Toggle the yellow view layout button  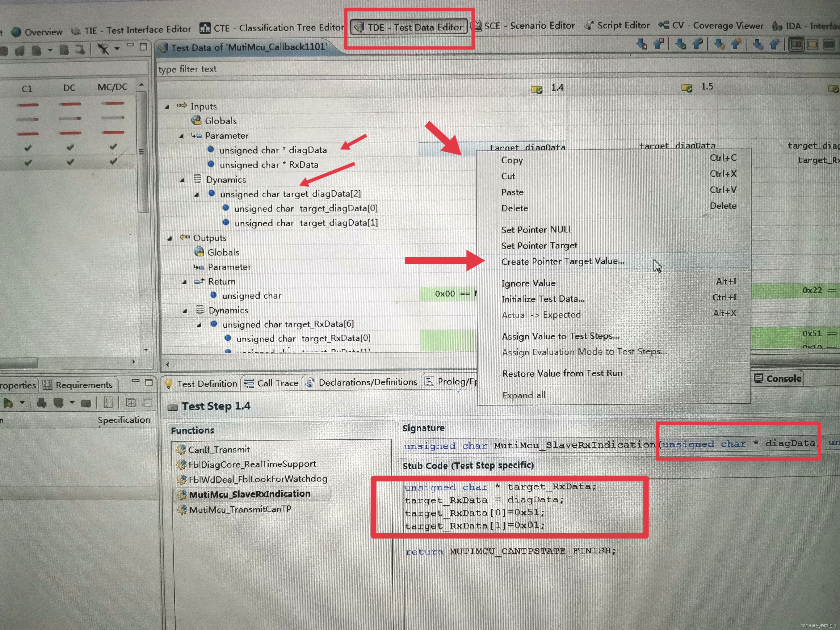(813, 45)
